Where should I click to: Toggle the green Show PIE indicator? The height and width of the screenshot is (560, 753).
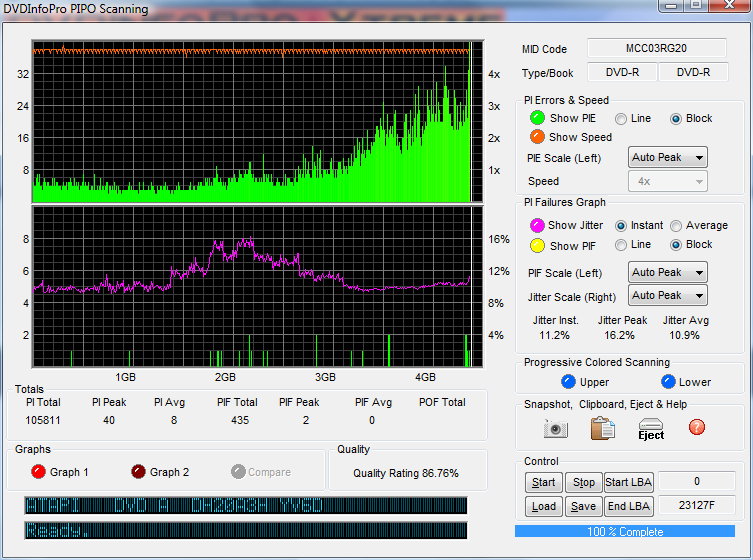537,118
